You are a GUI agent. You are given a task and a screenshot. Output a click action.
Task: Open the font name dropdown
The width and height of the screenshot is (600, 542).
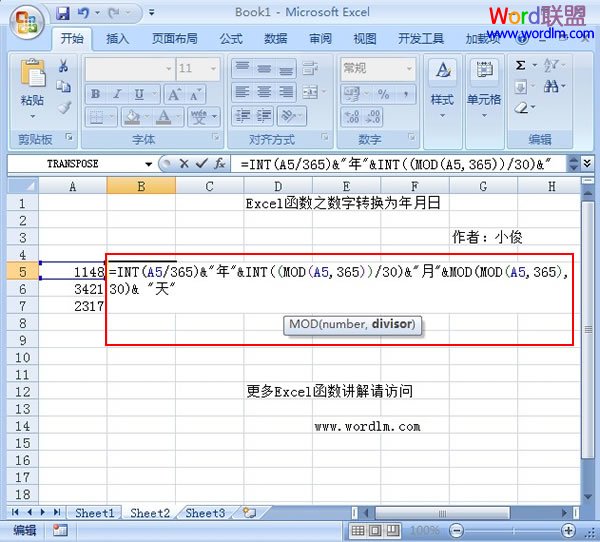pyautogui.click(x=168, y=69)
